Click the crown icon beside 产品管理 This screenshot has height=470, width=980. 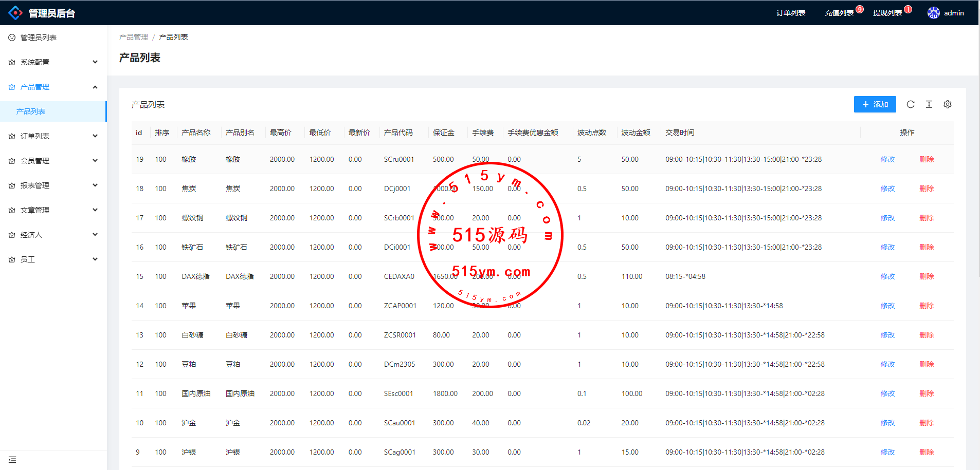tap(12, 87)
